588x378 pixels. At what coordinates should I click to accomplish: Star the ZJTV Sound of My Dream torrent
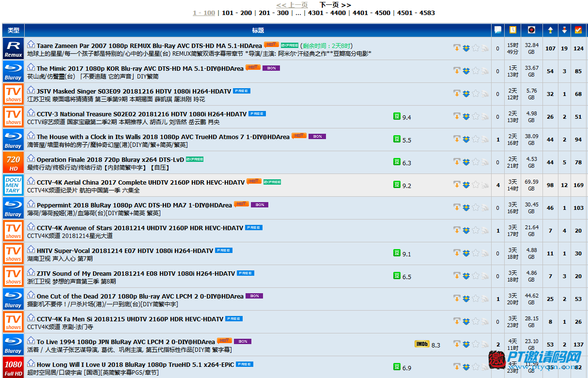coord(476,276)
